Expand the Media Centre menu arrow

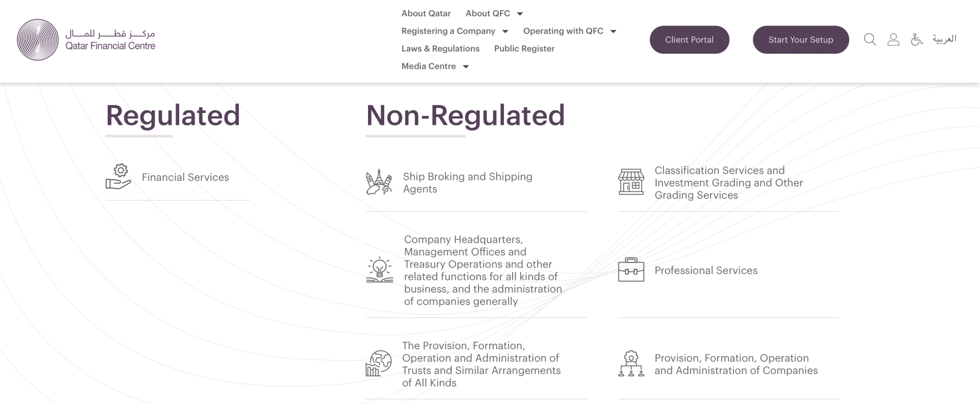coord(465,67)
